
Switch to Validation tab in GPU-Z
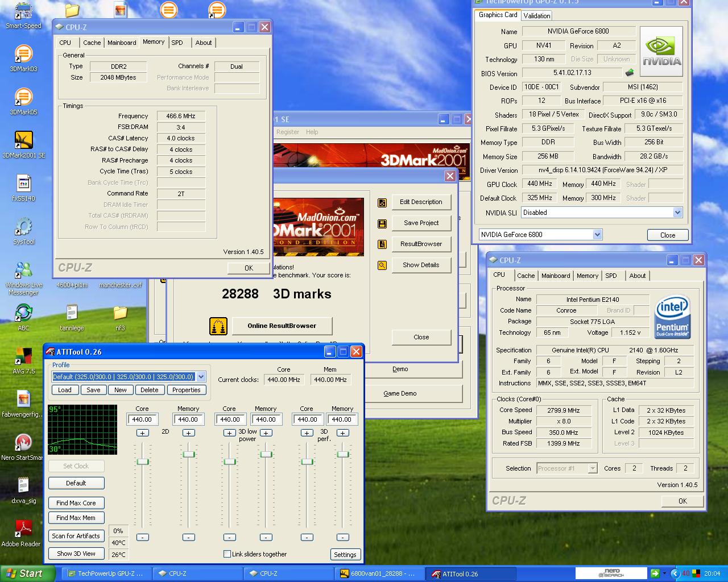coord(537,16)
